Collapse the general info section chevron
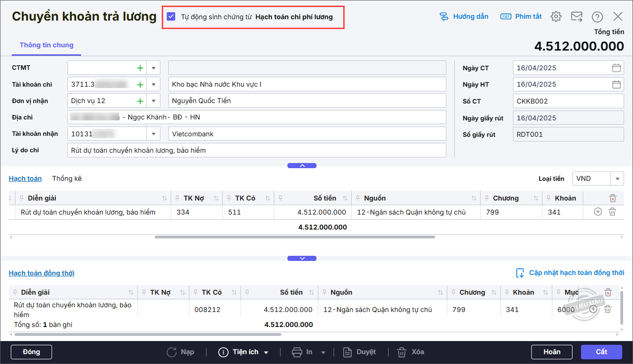 point(302,165)
